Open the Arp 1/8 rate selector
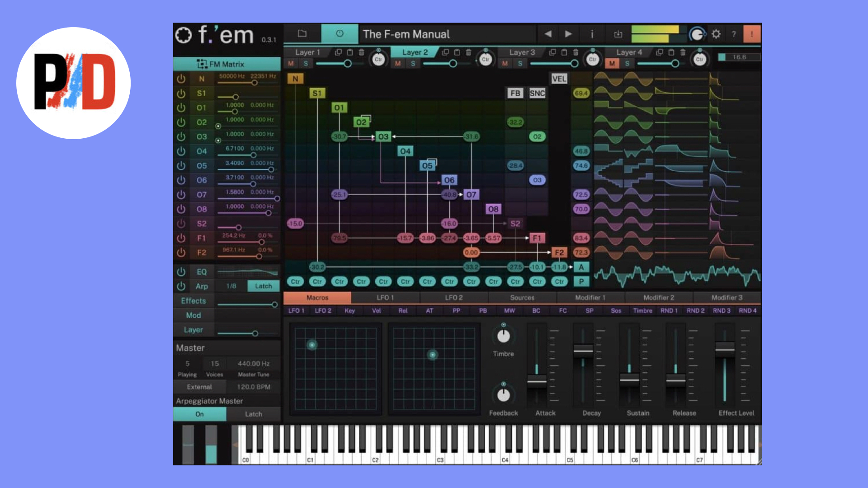 click(231, 286)
